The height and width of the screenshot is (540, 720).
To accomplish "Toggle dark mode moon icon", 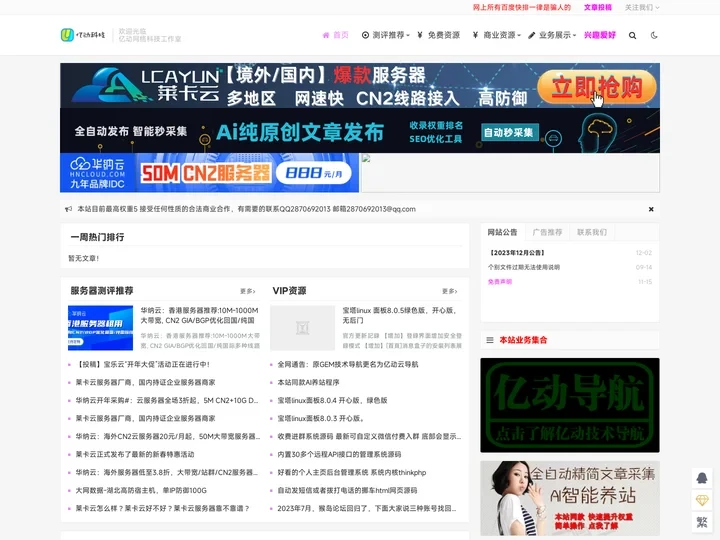I will tap(654, 35).
